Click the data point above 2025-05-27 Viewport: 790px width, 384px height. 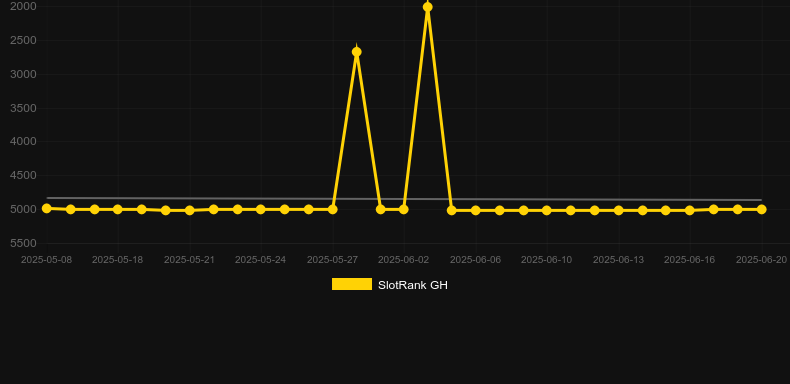pyautogui.click(x=333, y=209)
